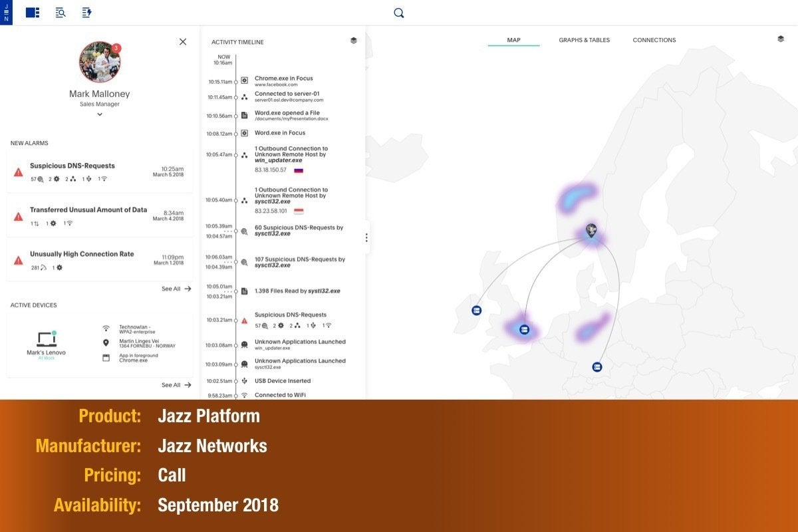Click network icon beside sysctl32.exe outbound connection
798x532 pixels.
pos(244,200)
